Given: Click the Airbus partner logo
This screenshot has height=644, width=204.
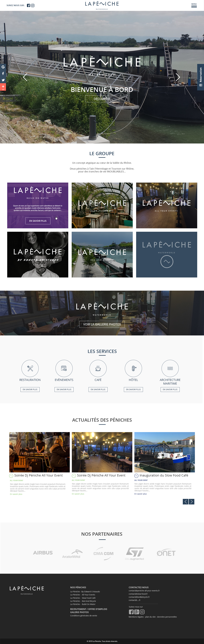Looking at the screenshot, I should click(43, 553).
